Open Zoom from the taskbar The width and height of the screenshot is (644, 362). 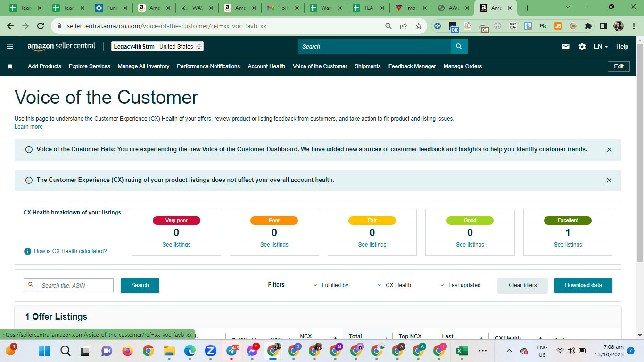210,351
